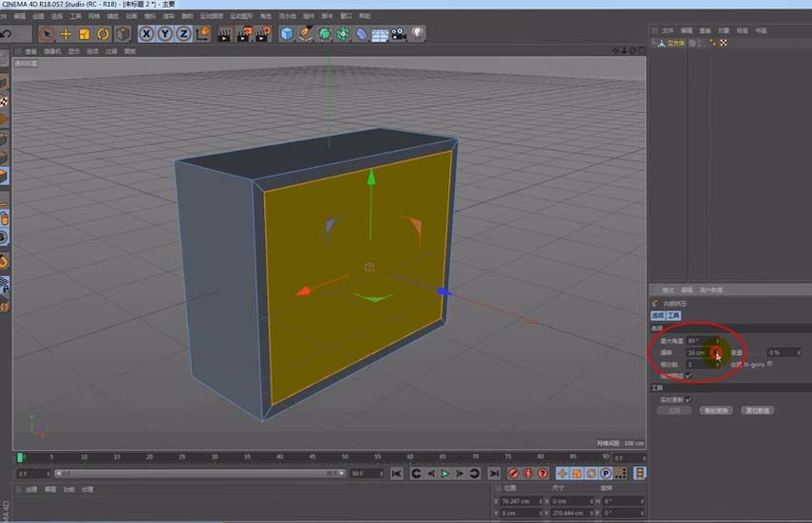The width and height of the screenshot is (812, 523).
Task: Select the Rotate tool in top toolbar
Action: (103, 34)
